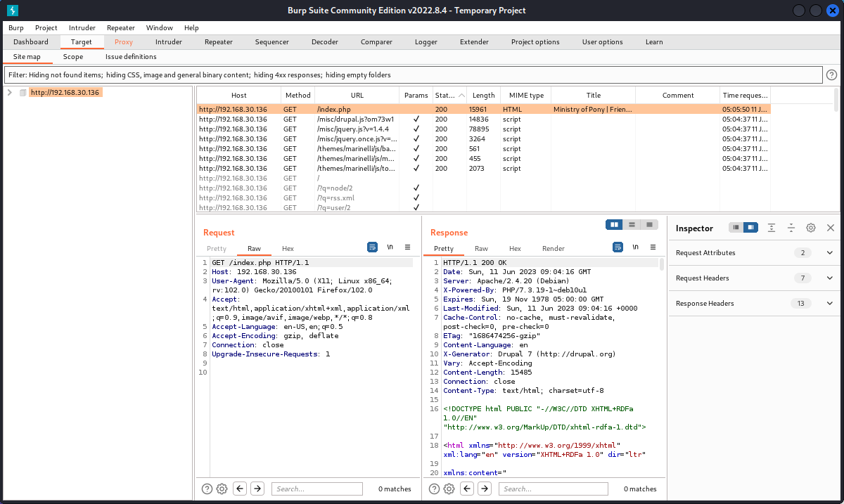
Task: Set Inspector to stacked layout icon
Action: click(x=736, y=228)
